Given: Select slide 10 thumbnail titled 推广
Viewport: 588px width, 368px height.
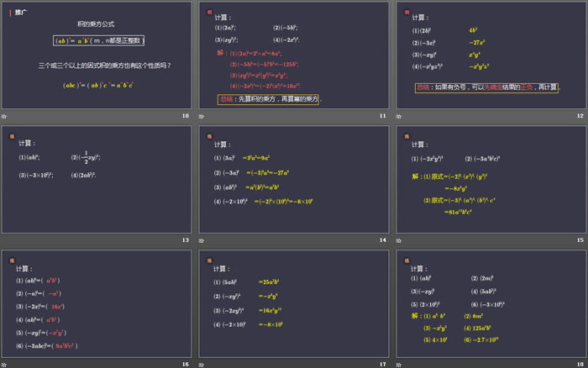Looking at the screenshot, I should point(97,55).
